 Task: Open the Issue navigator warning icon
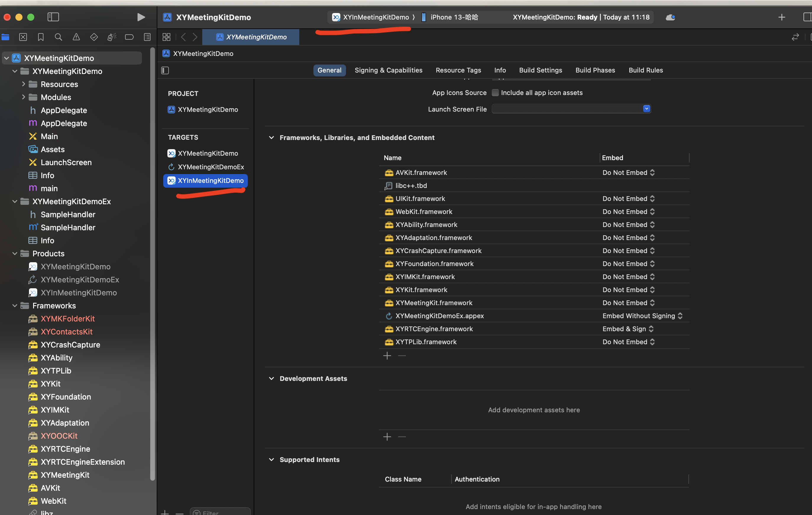click(x=76, y=37)
